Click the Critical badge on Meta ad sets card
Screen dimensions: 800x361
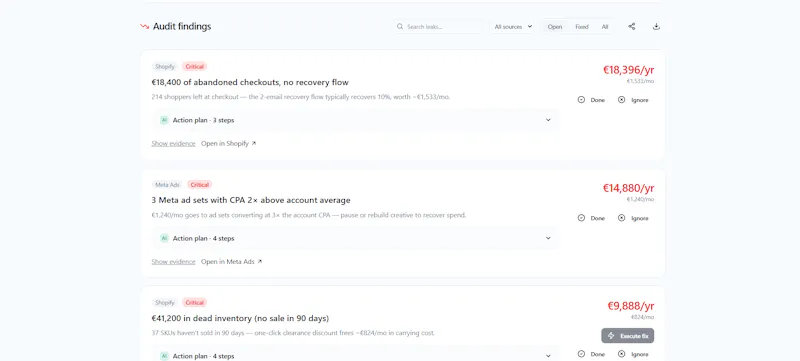199,185
